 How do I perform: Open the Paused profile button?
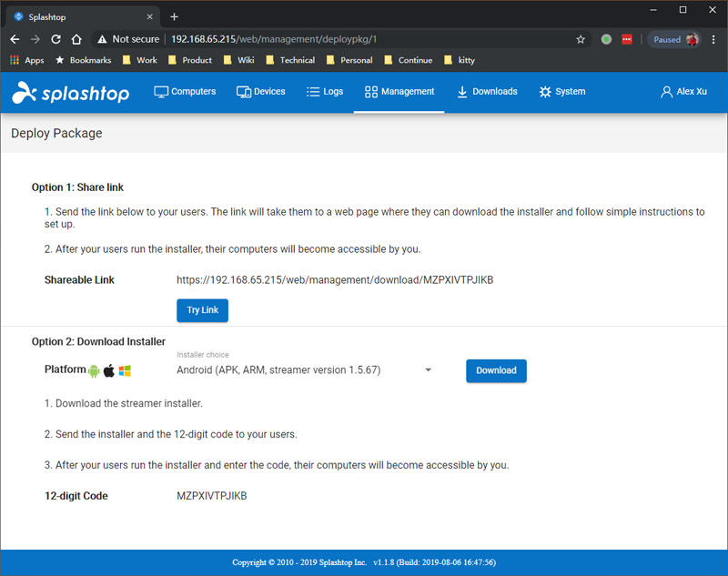pos(674,39)
